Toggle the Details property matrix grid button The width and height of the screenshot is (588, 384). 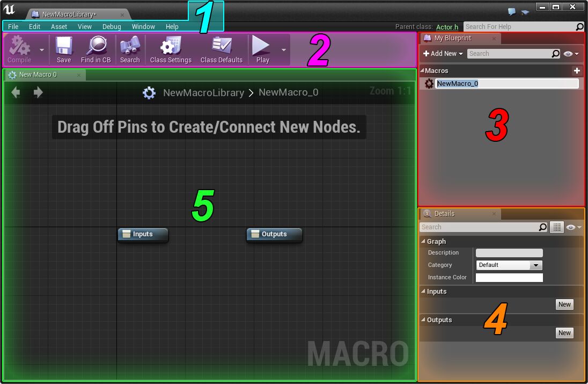pos(557,227)
